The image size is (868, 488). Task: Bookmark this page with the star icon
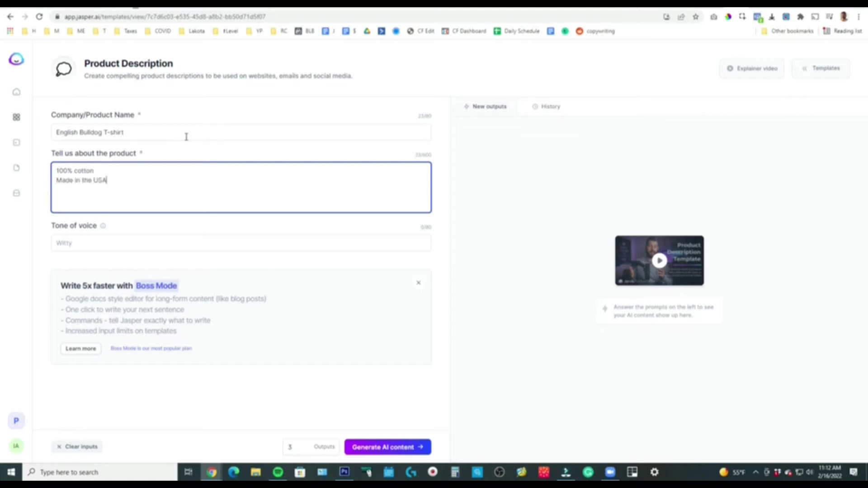[x=696, y=17]
